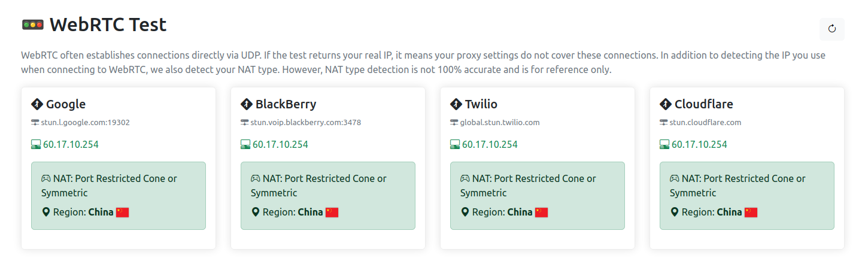The width and height of the screenshot is (868, 264).
Task: Click the diamond icon next to Cloudflare
Action: 665,104
